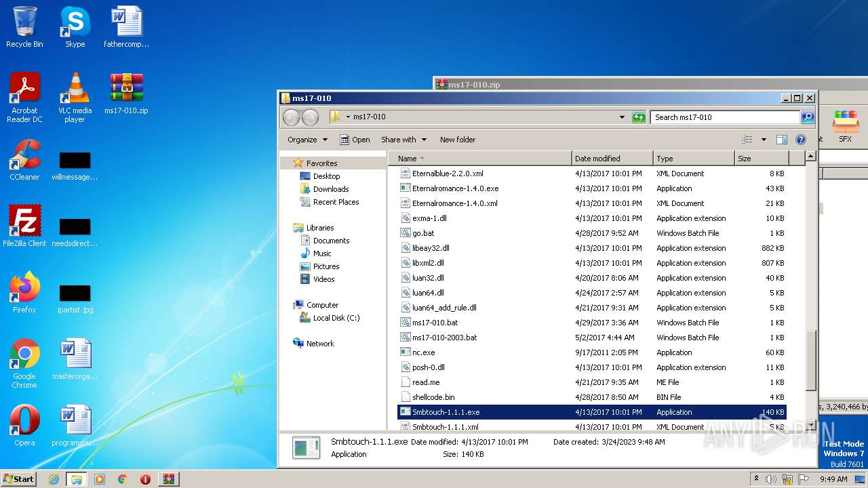Select ipartist.jpg on the desktop
The height and width of the screenshot is (488, 868).
point(75,300)
